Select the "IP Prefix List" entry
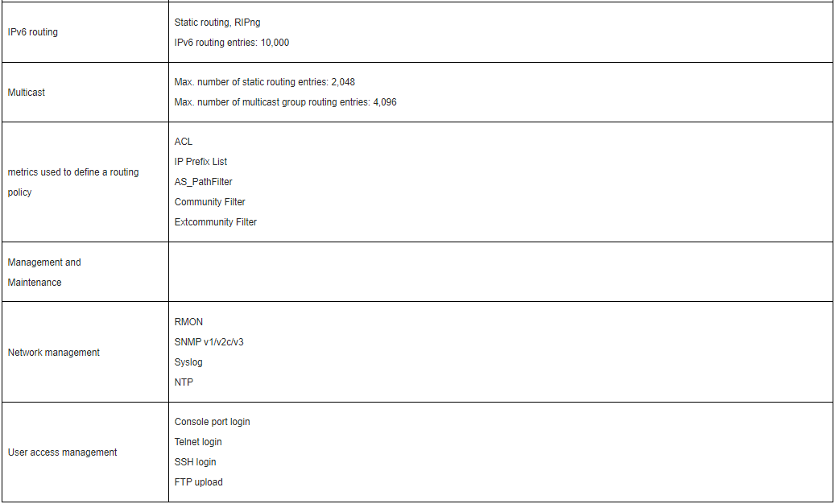The image size is (835, 504). 201,162
